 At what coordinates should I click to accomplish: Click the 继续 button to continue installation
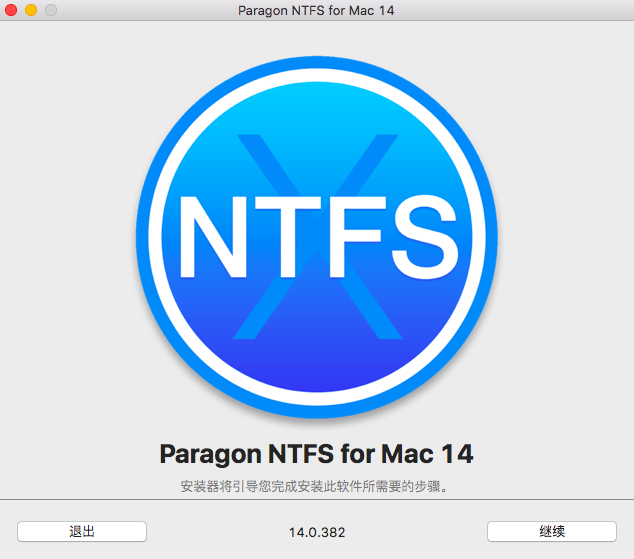552,531
